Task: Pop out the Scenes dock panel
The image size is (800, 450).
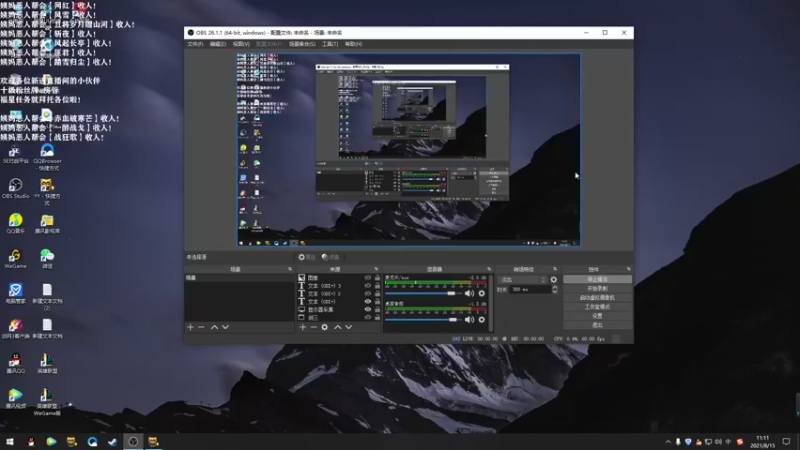Action: coord(290,269)
